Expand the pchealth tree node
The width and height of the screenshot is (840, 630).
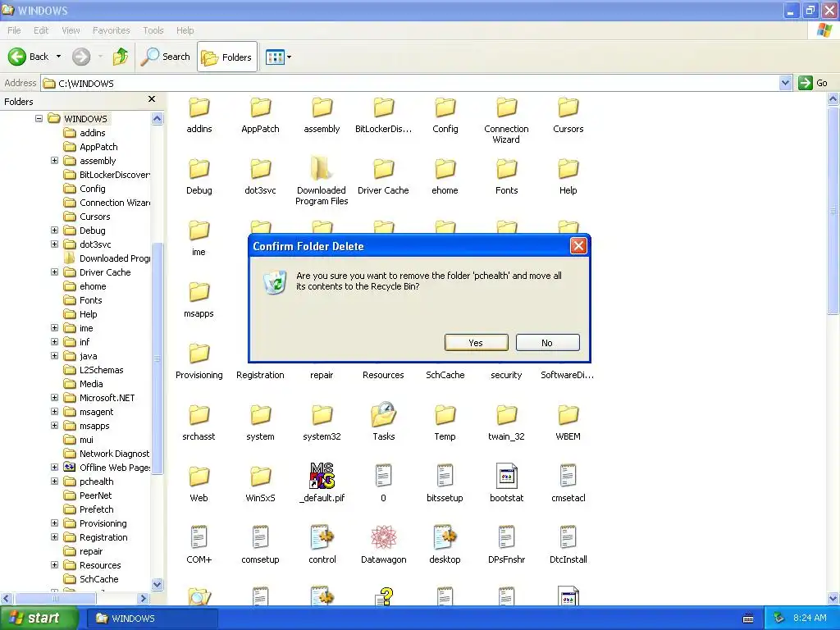(x=55, y=481)
